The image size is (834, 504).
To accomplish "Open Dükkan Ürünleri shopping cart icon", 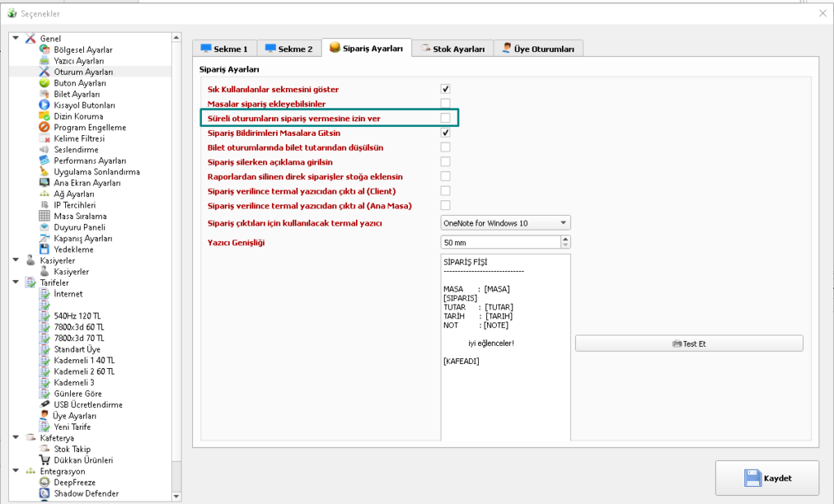I will 45,460.
